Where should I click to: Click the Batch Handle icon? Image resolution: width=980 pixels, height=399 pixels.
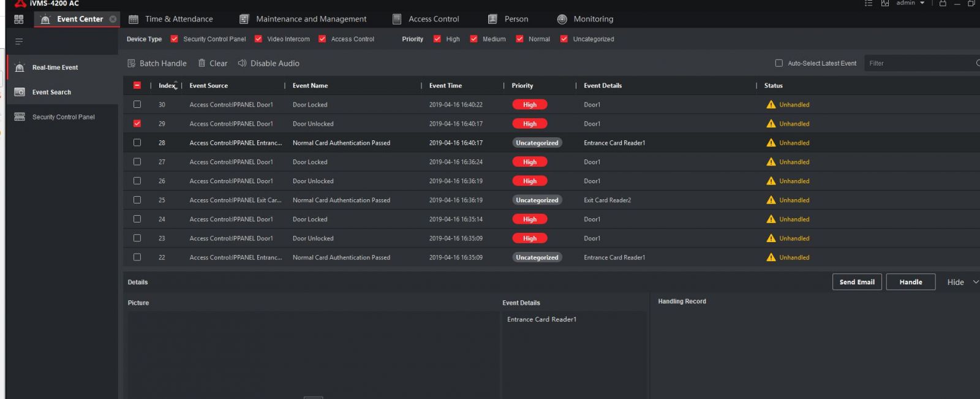click(131, 63)
